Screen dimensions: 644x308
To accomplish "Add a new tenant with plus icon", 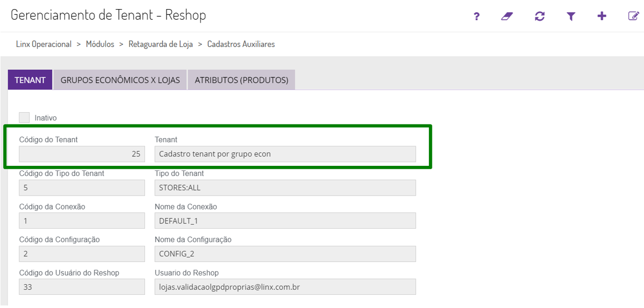I will (x=602, y=16).
